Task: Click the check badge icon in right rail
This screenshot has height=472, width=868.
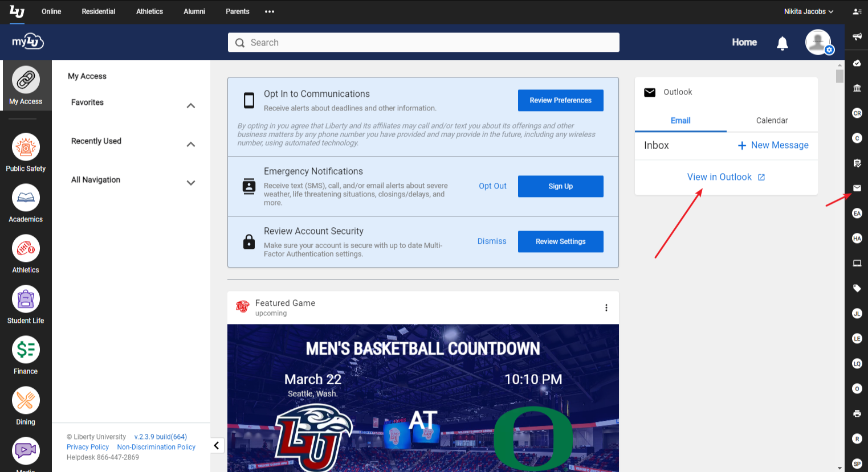Action: point(857,63)
